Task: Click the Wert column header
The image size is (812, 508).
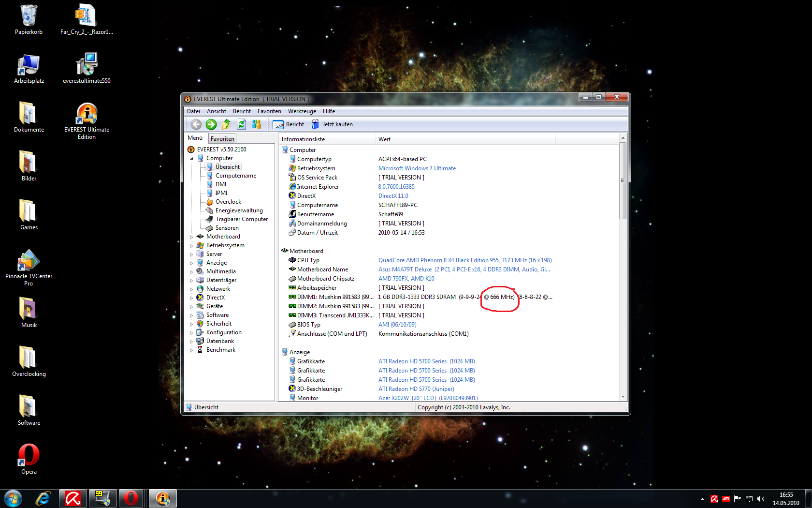Action: [x=465, y=139]
